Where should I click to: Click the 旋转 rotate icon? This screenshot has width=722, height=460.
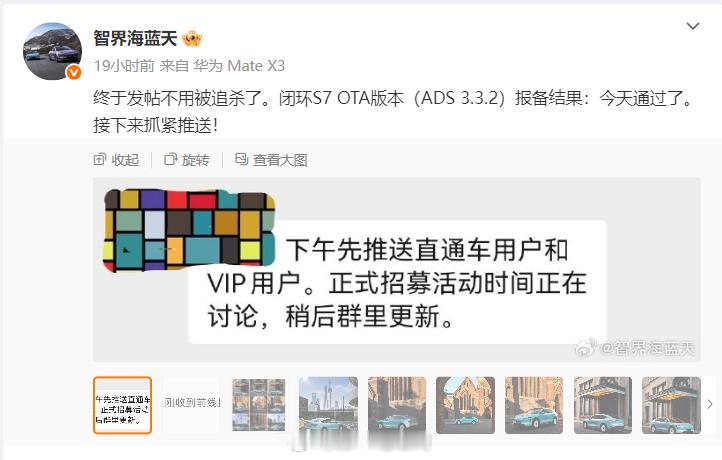[x=170, y=159]
